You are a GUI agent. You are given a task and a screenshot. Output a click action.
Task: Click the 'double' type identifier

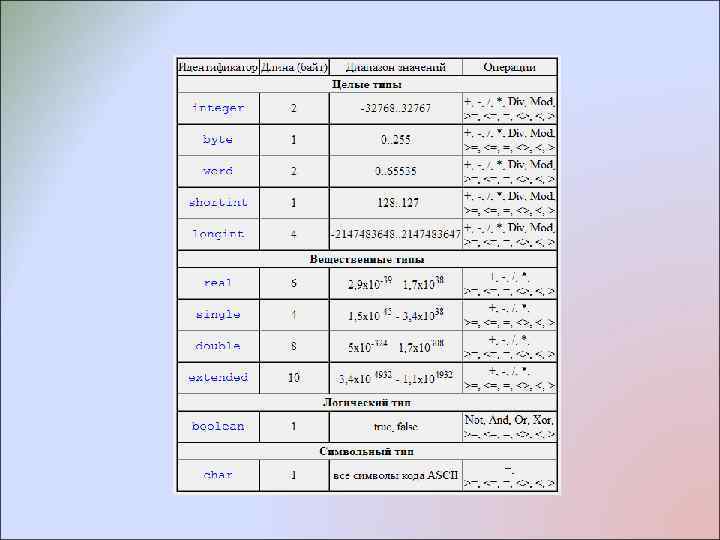[218, 346]
